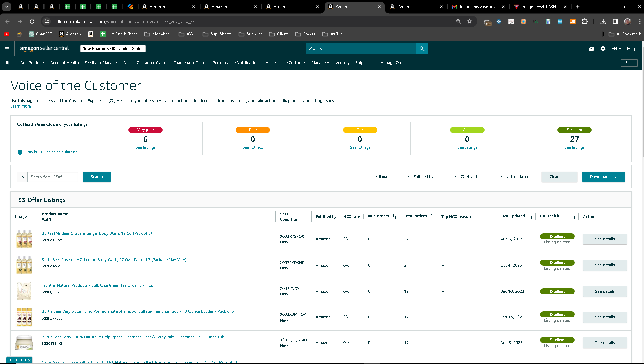The height and width of the screenshot is (364, 644).
Task: See listings under Very poor
Action: coord(146,147)
